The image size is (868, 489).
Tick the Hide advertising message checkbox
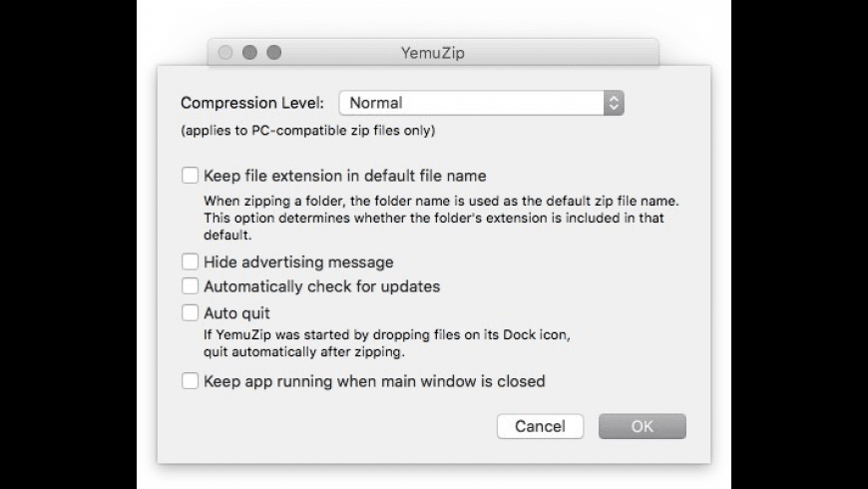(x=191, y=262)
